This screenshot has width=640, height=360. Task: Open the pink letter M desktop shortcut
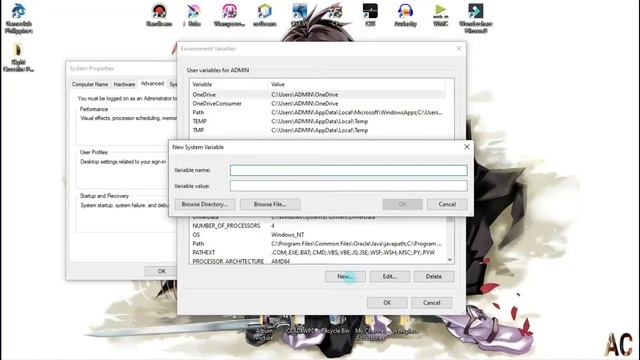click(x=229, y=15)
